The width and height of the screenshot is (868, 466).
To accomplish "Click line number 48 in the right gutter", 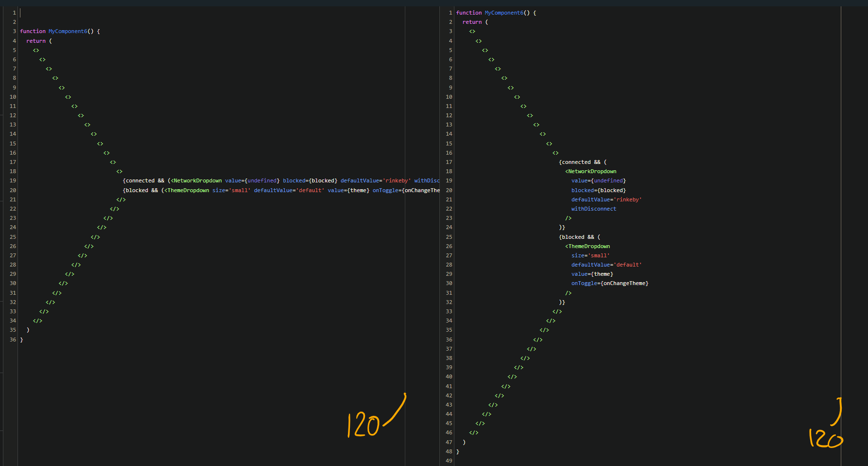I will (x=449, y=451).
